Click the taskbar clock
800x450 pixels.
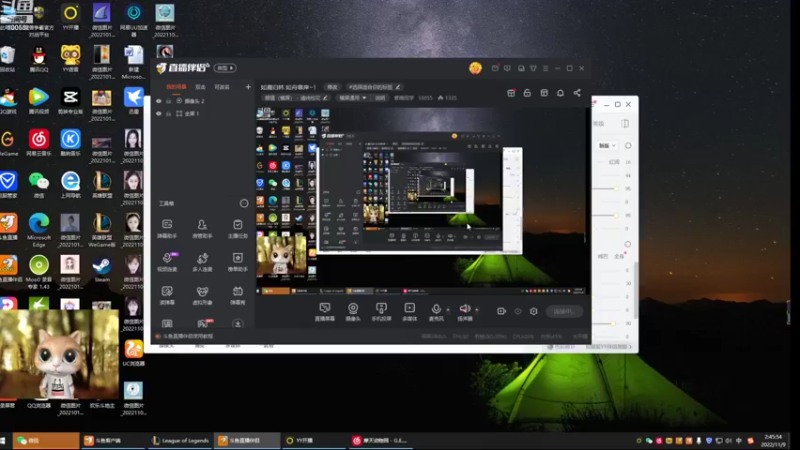(x=773, y=441)
